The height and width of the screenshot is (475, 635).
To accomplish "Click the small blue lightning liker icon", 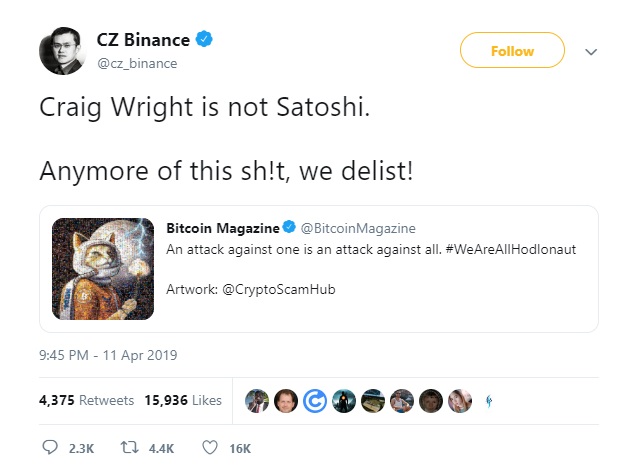I will [x=489, y=401].
